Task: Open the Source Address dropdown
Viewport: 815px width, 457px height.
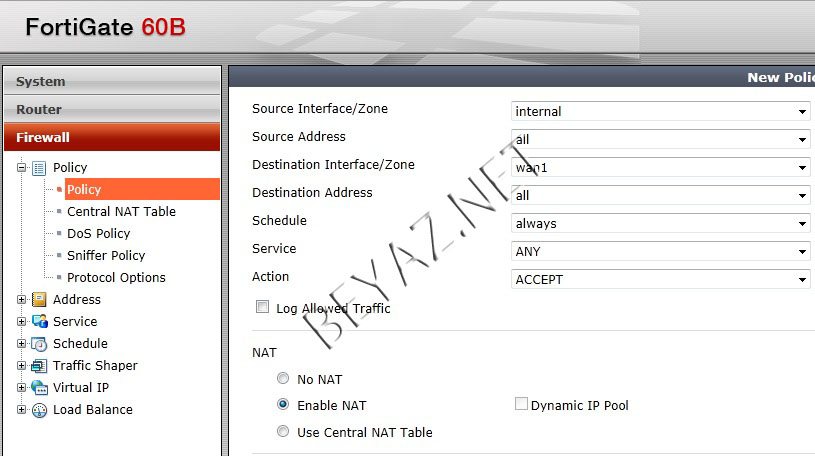Action: point(661,139)
